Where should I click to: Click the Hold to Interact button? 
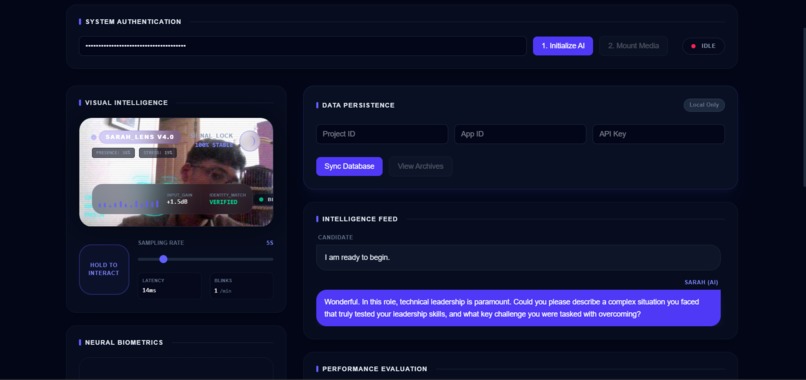(104, 269)
